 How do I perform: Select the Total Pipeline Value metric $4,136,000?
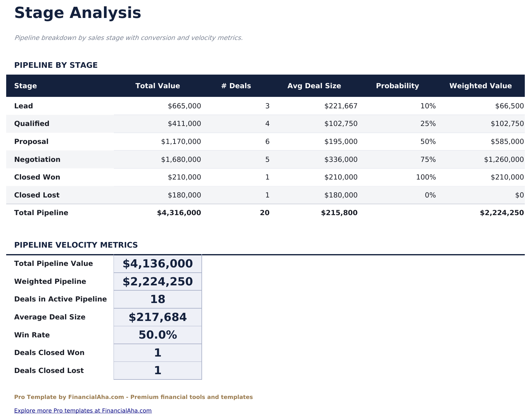tap(157, 263)
